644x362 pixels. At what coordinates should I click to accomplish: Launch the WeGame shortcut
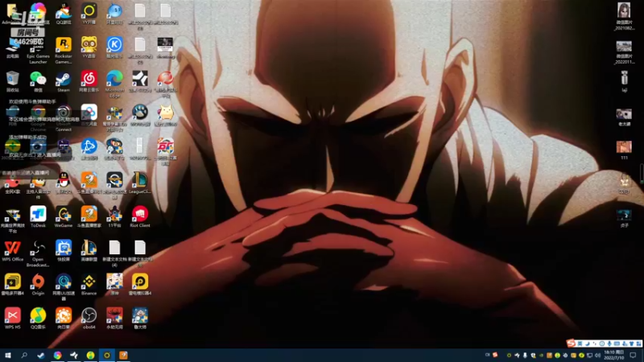tap(64, 214)
